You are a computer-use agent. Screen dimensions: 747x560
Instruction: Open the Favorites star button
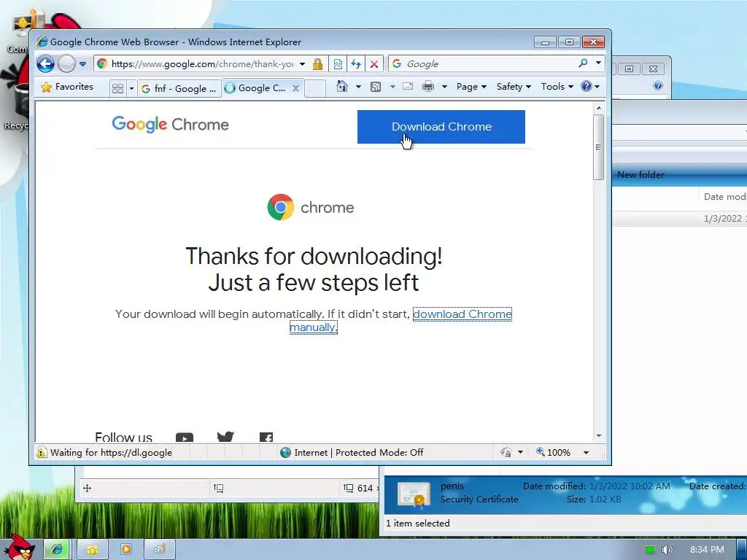pyautogui.click(x=67, y=87)
